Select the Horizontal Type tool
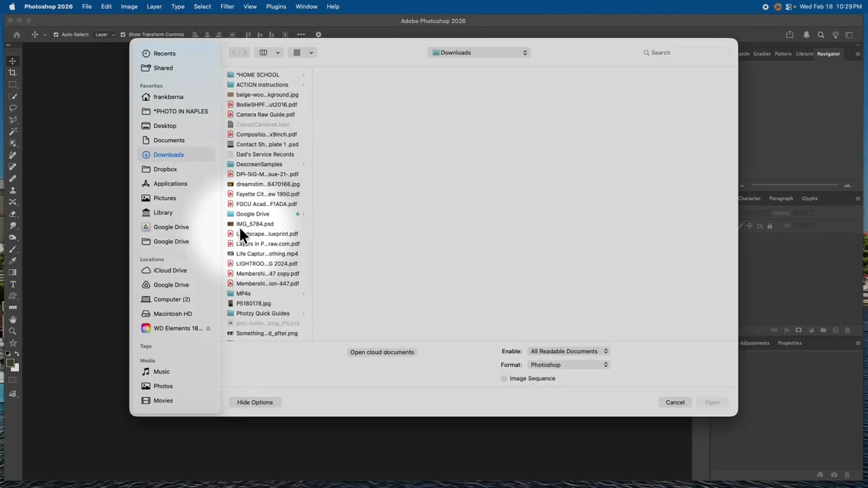The image size is (868, 488). click(13, 284)
